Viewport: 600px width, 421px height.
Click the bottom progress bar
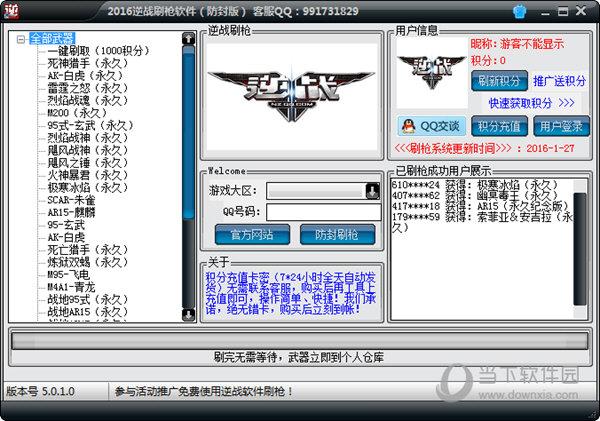tap(300, 341)
